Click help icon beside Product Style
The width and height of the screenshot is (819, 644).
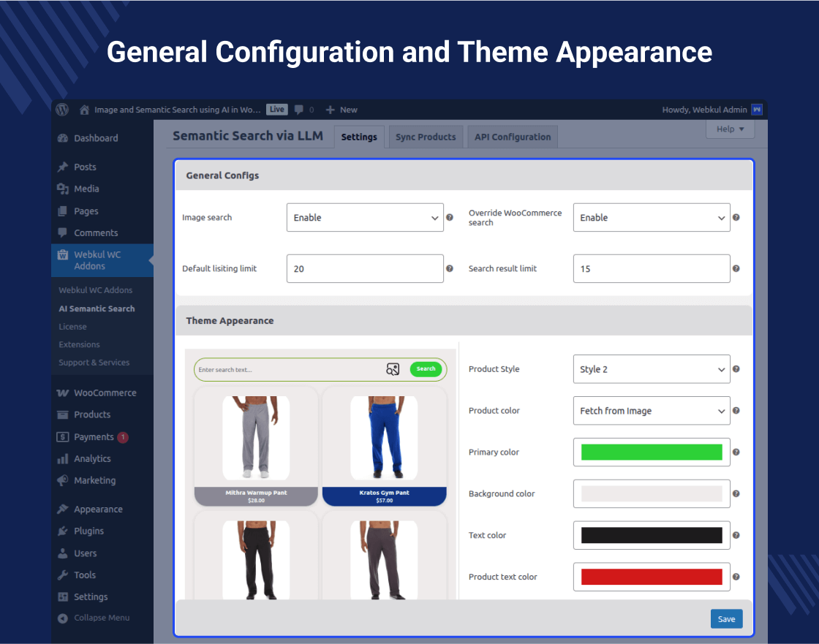pyautogui.click(x=736, y=368)
